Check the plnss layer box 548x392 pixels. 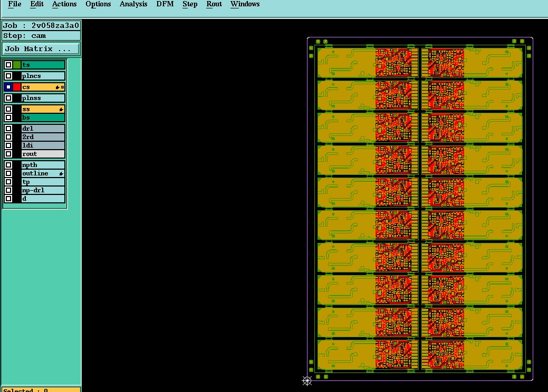point(8,98)
